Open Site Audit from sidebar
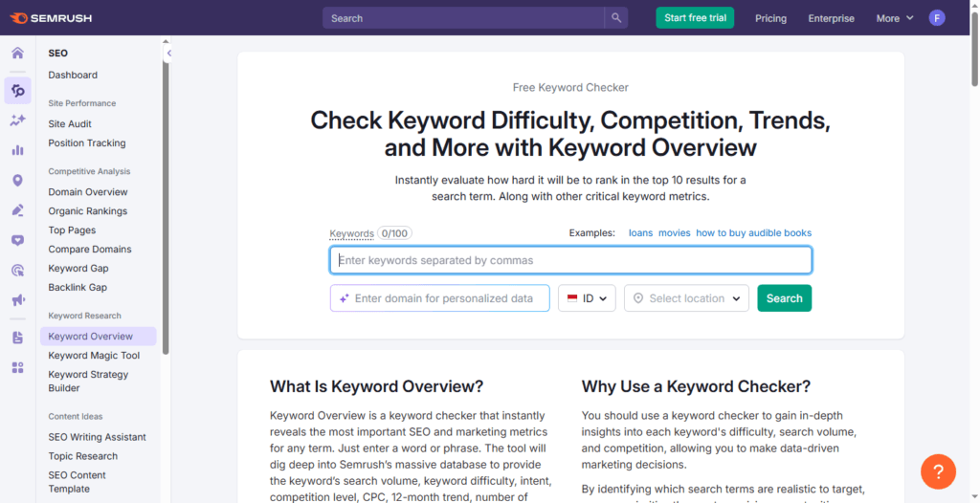The height and width of the screenshot is (503, 980). (x=70, y=124)
